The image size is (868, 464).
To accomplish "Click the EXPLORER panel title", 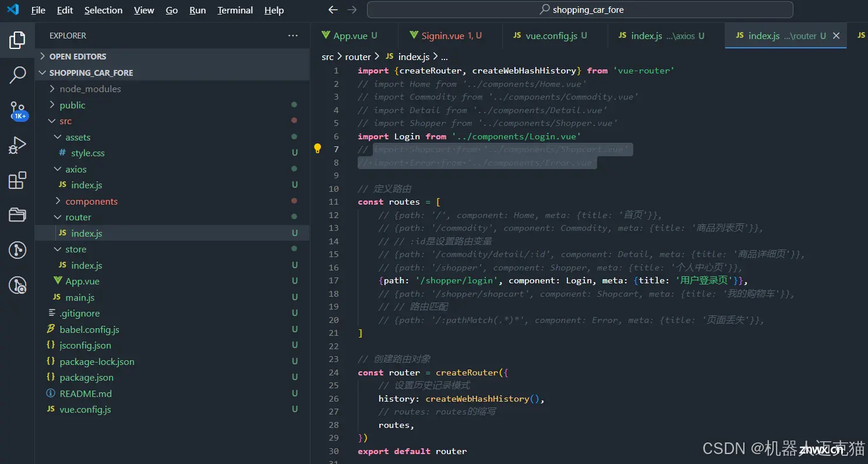I will tap(68, 36).
